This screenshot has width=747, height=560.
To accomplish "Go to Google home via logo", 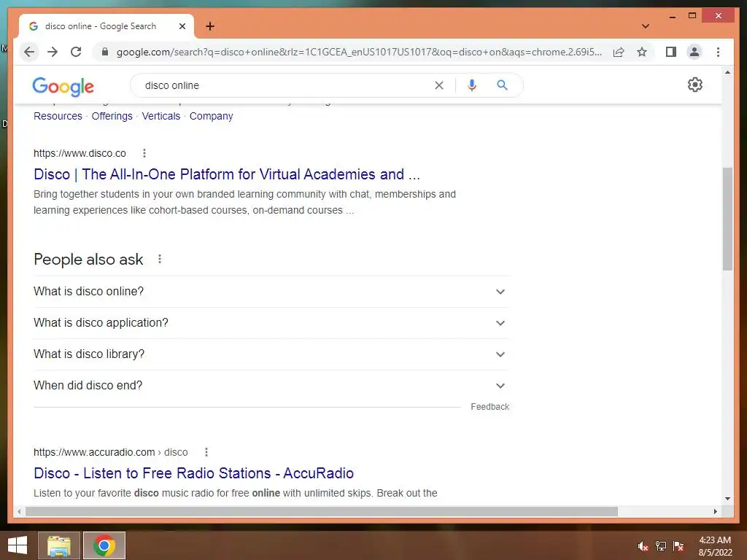I will tap(63, 87).
